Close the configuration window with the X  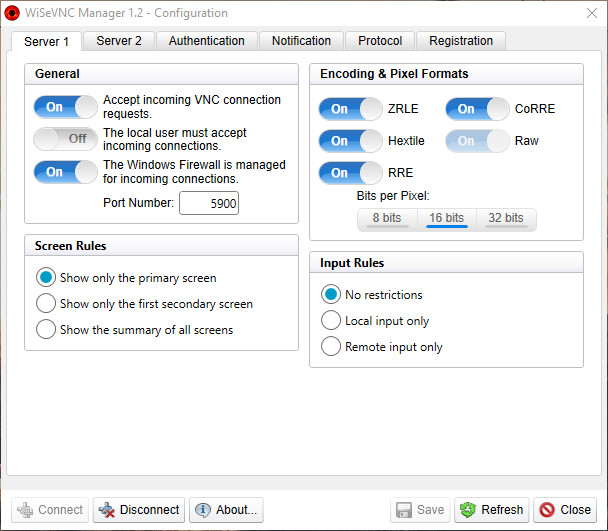592,13
